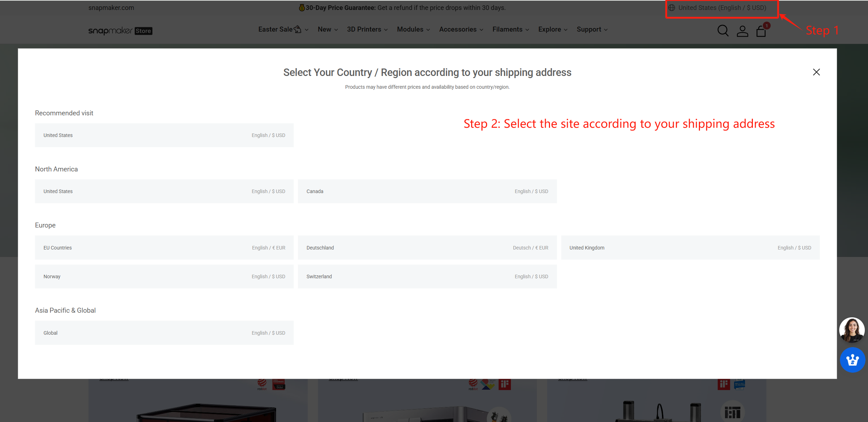Select recommended United States site

point(164,135)
